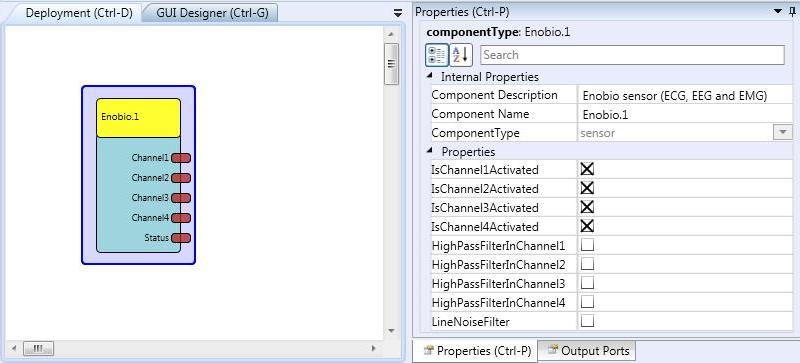Viewport: 800px width, 363px height.
Task: Click the Channel3 output port connector
Action: pyautogui.click(x=181, y=198)
